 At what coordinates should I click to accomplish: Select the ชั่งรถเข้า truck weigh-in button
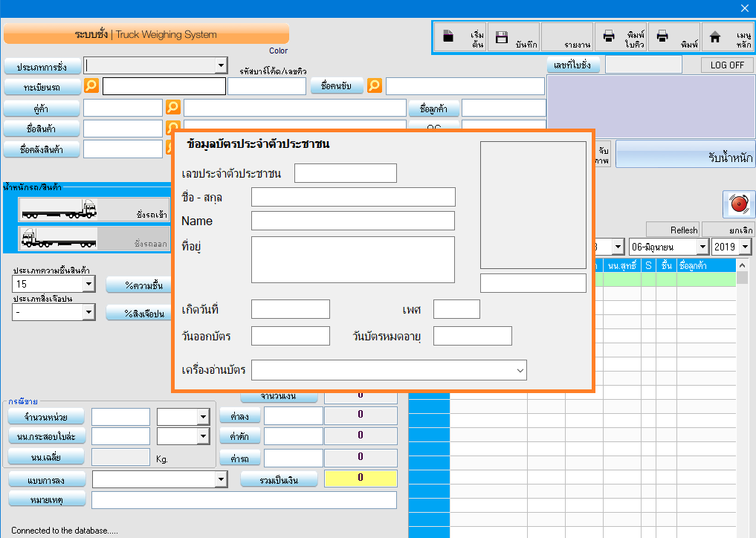click(x=94, y=210)
